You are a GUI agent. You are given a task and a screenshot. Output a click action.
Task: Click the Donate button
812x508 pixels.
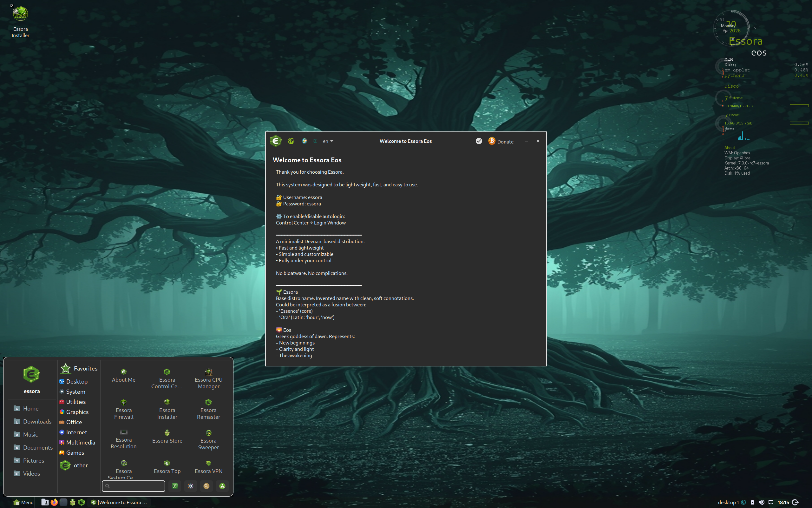(x=501, y=142)
